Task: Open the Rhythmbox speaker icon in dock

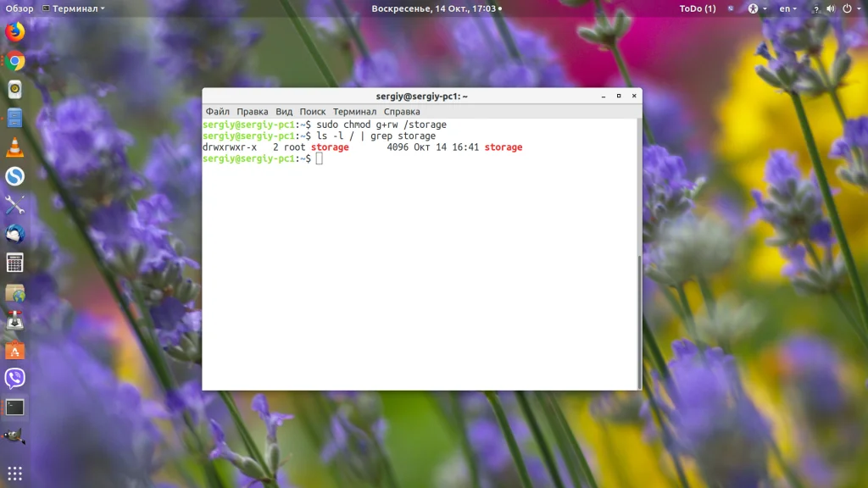Action: tap(15, 90)
